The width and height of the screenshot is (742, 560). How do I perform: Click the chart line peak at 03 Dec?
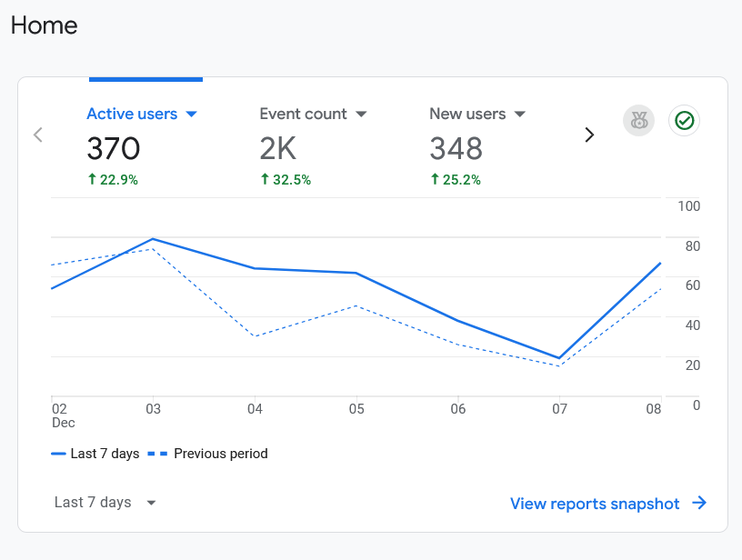pyautogui.click(x=153, y=239)
